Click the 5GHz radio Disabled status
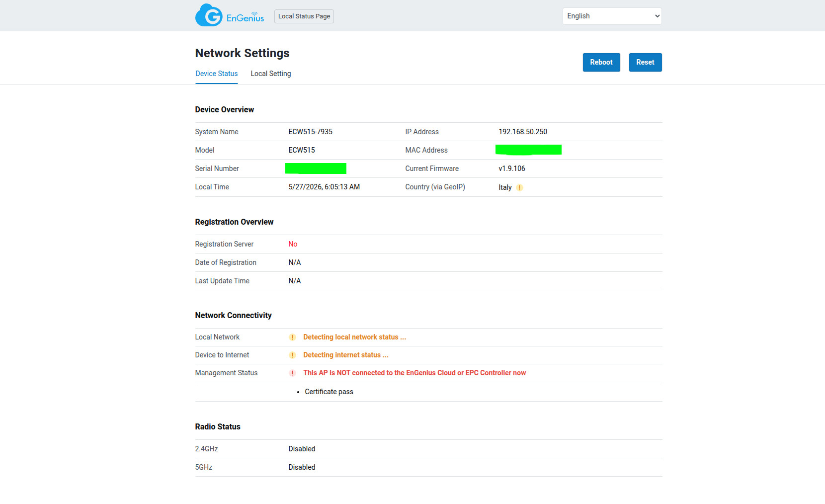 (302, 467)
